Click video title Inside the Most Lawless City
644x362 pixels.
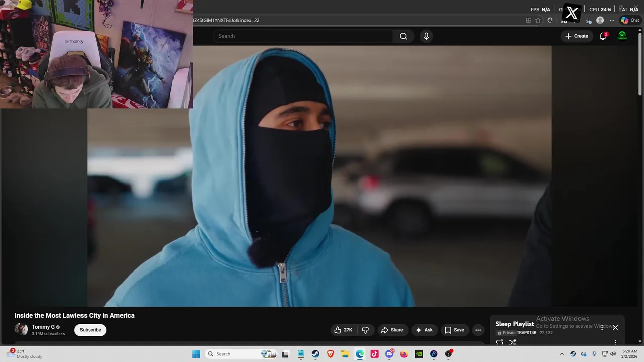coord(74,316)
